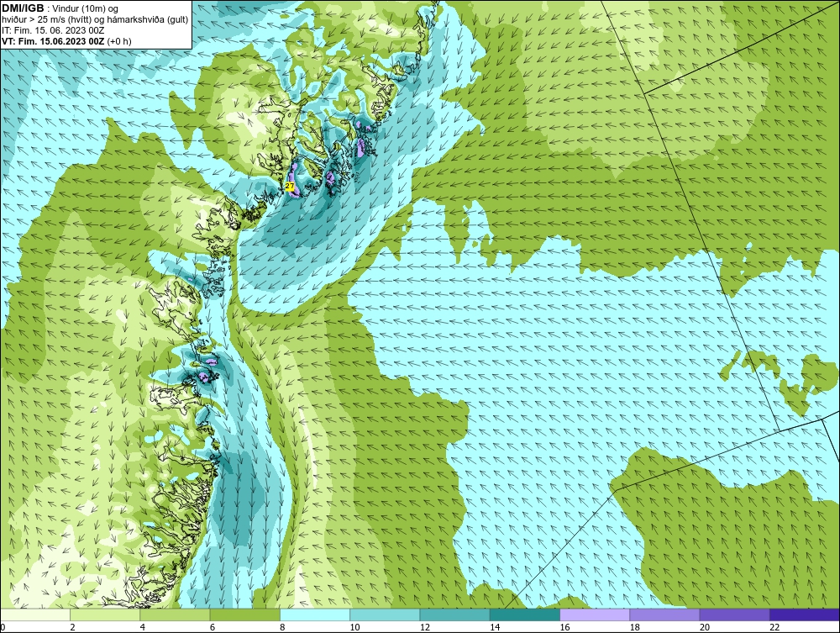The height and width of the screenshot is (633, 840).
Task: Click the legend scale label 0
Action: [3, 627]
